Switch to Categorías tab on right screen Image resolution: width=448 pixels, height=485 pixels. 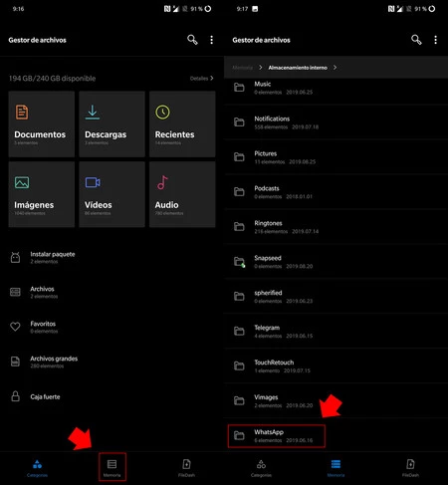pyautogui.click(x=261, y=468)
